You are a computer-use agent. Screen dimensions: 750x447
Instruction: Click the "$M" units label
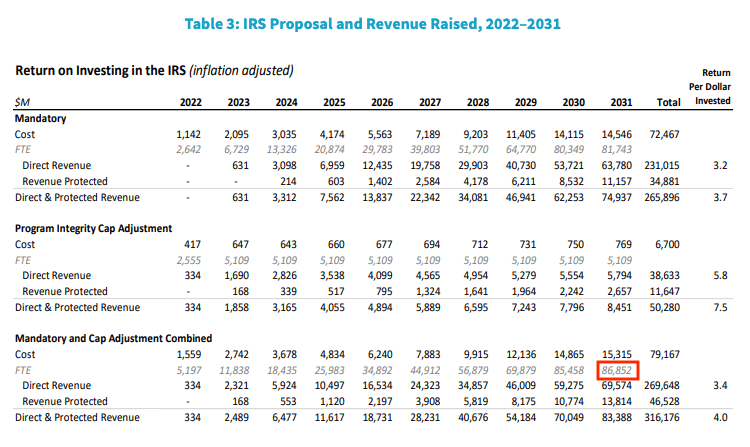coord(22,102)
